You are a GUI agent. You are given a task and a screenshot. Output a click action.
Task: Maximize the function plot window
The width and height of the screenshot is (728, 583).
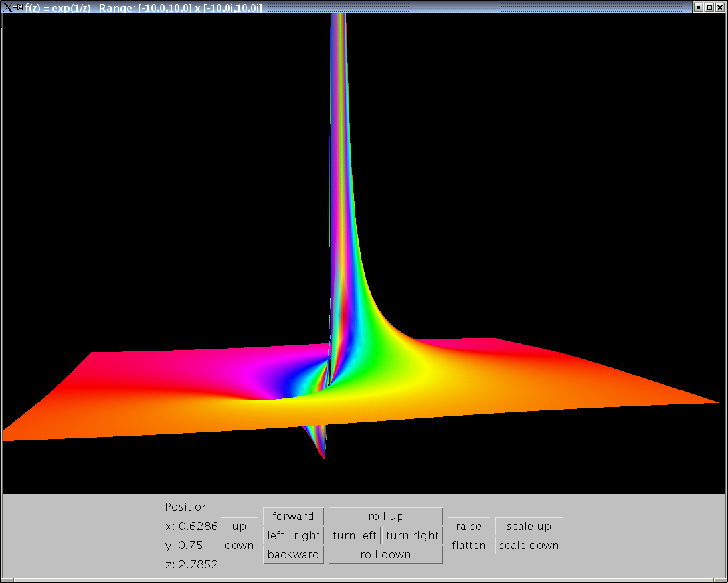(709, 7)
